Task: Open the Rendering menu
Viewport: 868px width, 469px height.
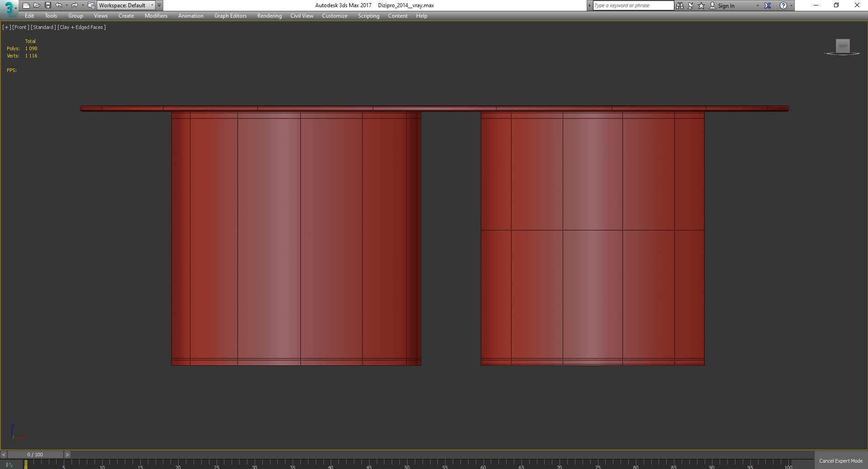Action: (x=270, y=16)
